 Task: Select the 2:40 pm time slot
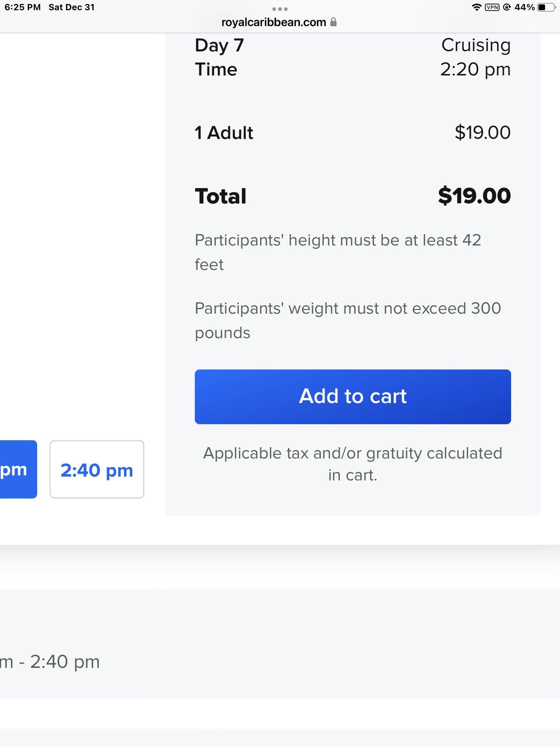pyautogui.click(x=97, y=469)
